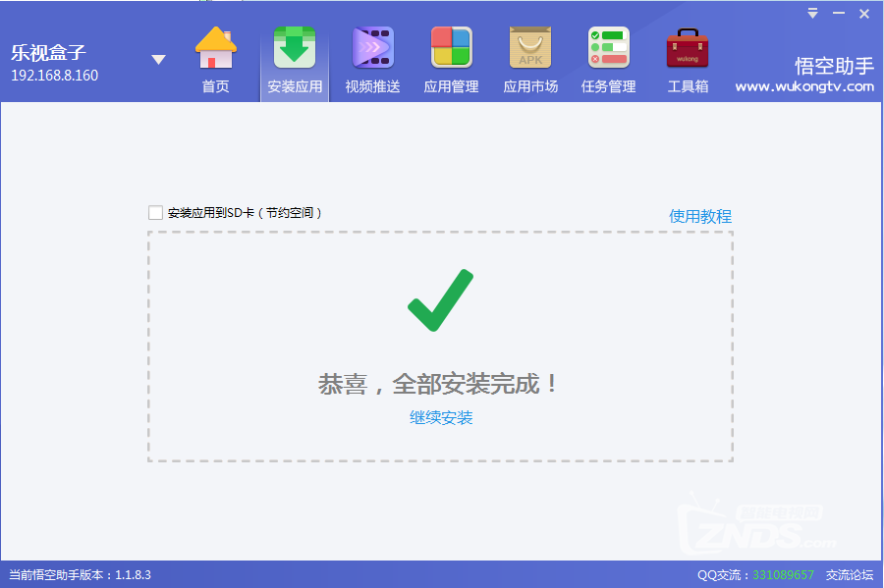Screen dimensions: 884x588
Task: Click the 继续安装 continue install link
Action: (441, 417)
